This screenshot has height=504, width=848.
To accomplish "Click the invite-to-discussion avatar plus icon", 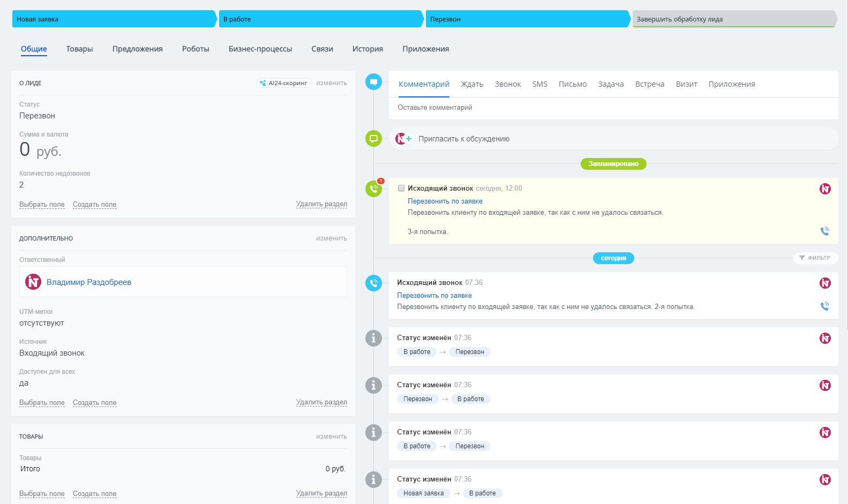I will (x=404, y=139).
